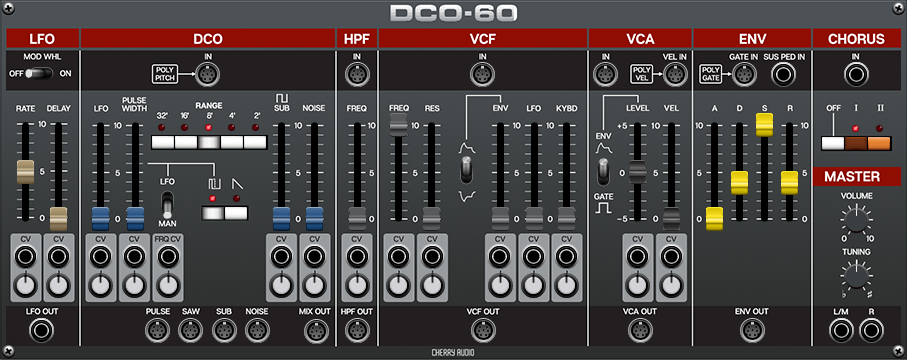
Task: Enable chorus mode I
Action: (856, 144)
